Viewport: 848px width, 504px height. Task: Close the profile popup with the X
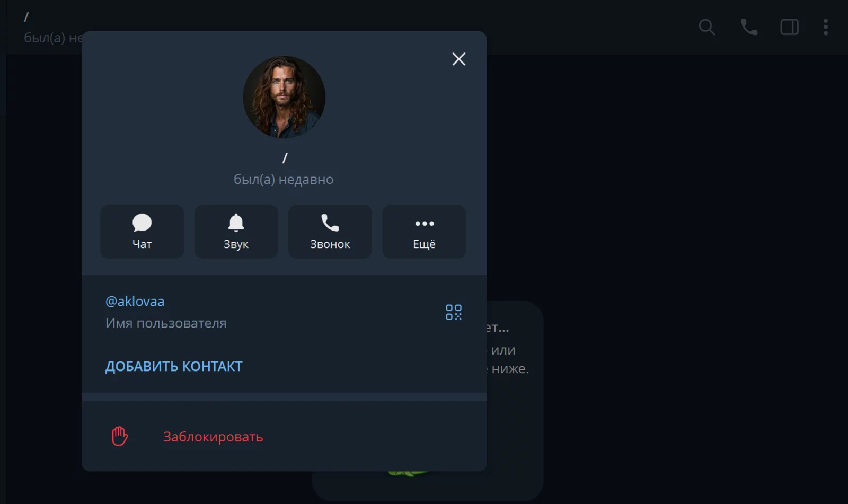458,59
